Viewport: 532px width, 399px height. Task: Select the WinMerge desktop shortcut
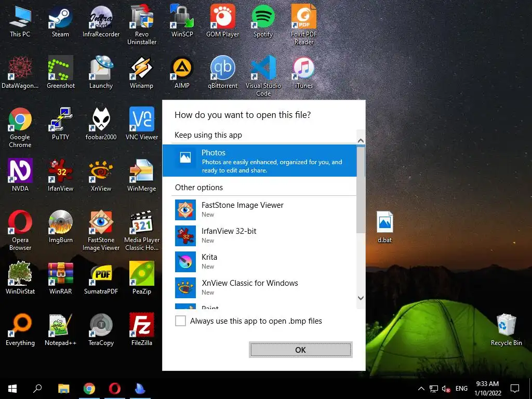(142, 176)
